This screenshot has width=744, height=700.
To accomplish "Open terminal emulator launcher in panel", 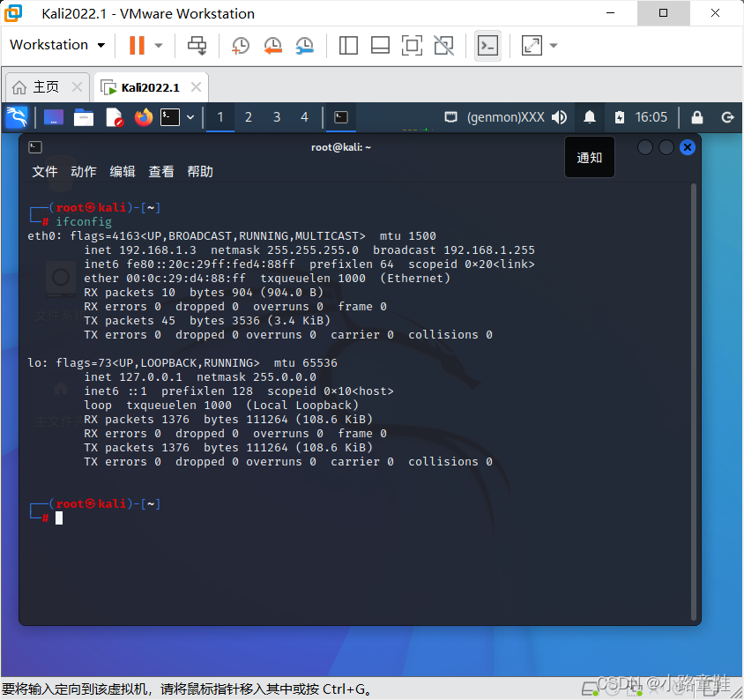I will pos(170,117).
